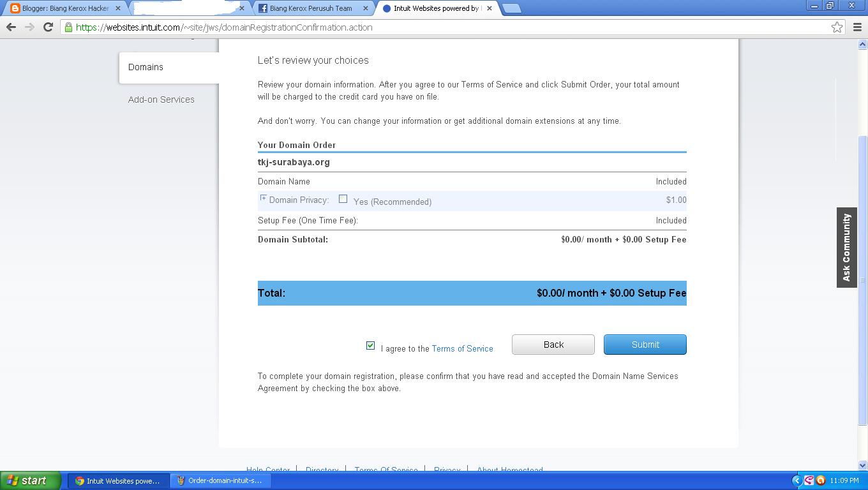Image resolution: width=868 pixels, height=490 pixels.
Task: Close the blank second tab
Action: tap(241, 8)
